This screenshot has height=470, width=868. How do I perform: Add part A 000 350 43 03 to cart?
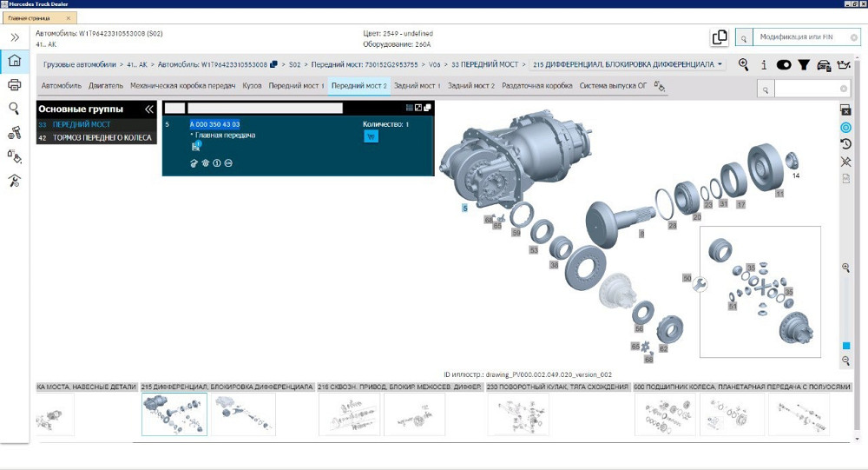pos(371,136)
